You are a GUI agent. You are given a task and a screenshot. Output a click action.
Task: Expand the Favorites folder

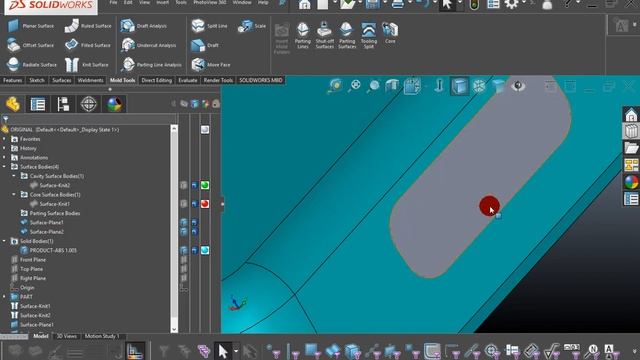[x=4, y=139]
